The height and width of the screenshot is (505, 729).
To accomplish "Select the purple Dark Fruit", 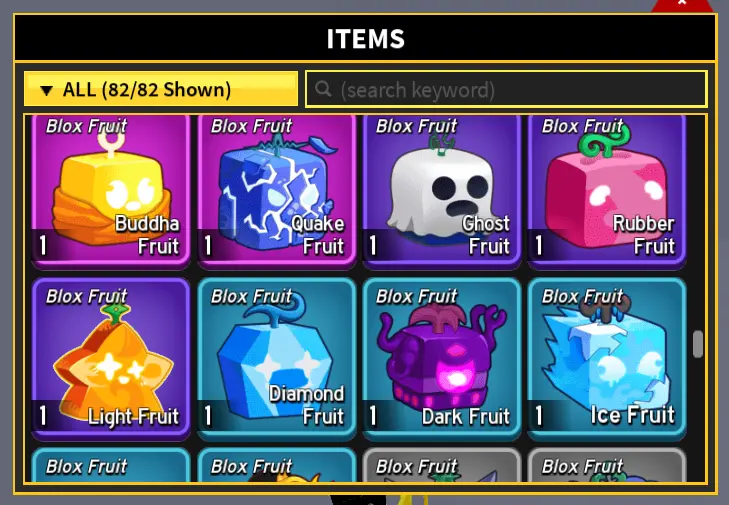I will point(442,359).
